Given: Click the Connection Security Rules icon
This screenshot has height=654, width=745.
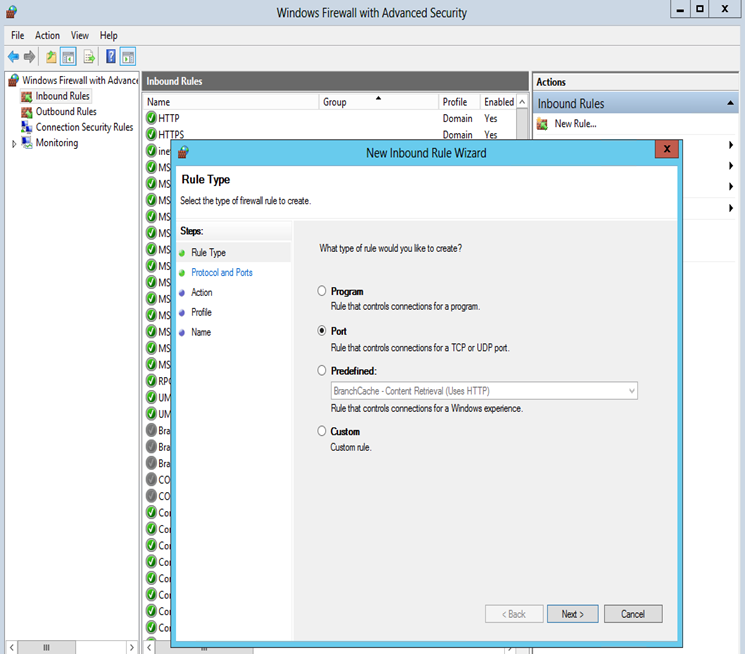Looking at the screenshot, I should [27, 127].
